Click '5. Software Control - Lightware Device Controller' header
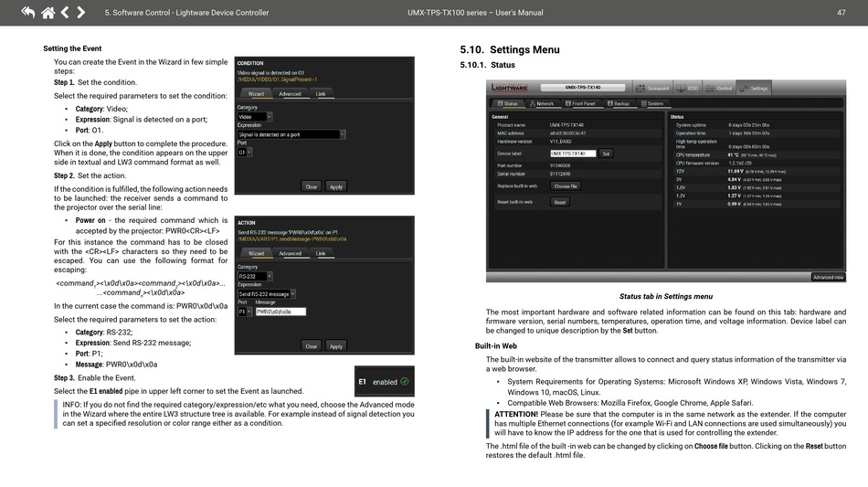This screenshot has height=487, width=868. pyautogui.click(x=186, y=12)
